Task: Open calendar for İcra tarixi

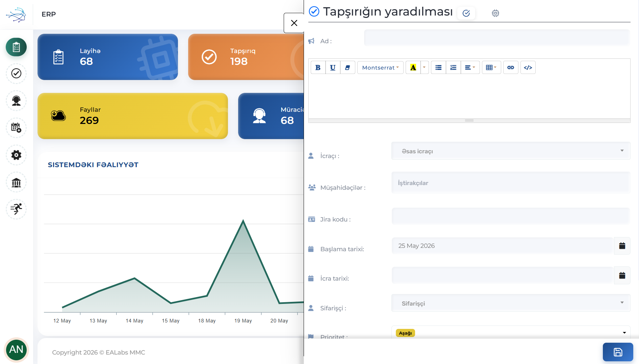Action: [x=622, y=276]
